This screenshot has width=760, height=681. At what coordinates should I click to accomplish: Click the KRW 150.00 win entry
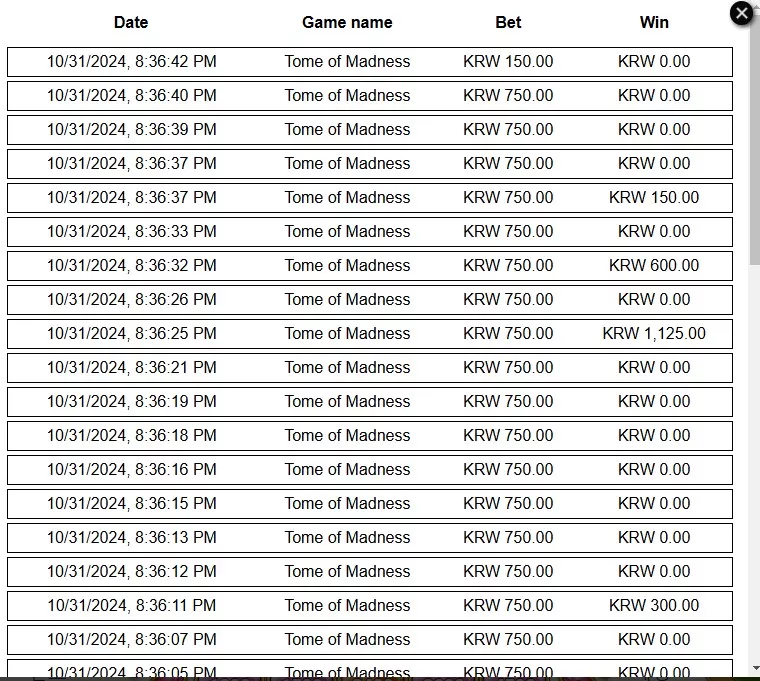[x=654, y=197]
